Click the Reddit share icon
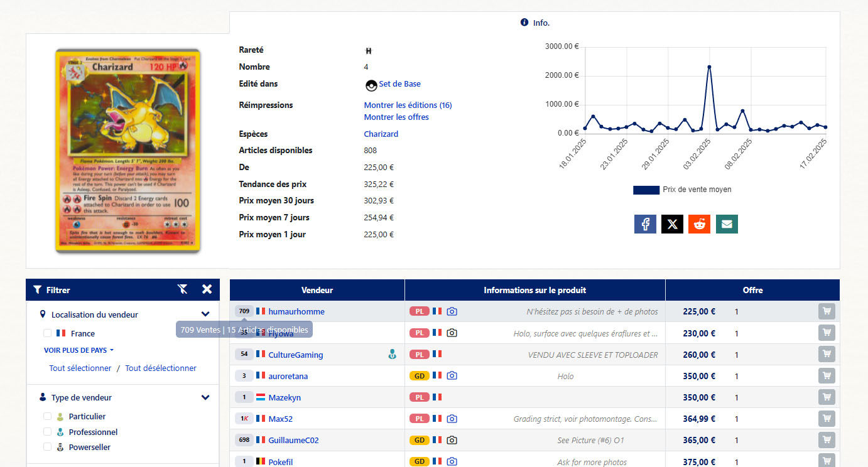868x467 pixels. [x=699, y=224]
